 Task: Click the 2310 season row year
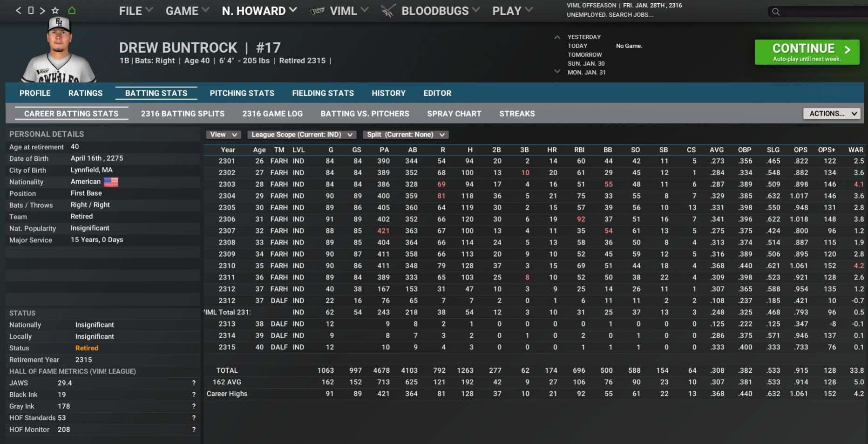[x=227, y=266]
